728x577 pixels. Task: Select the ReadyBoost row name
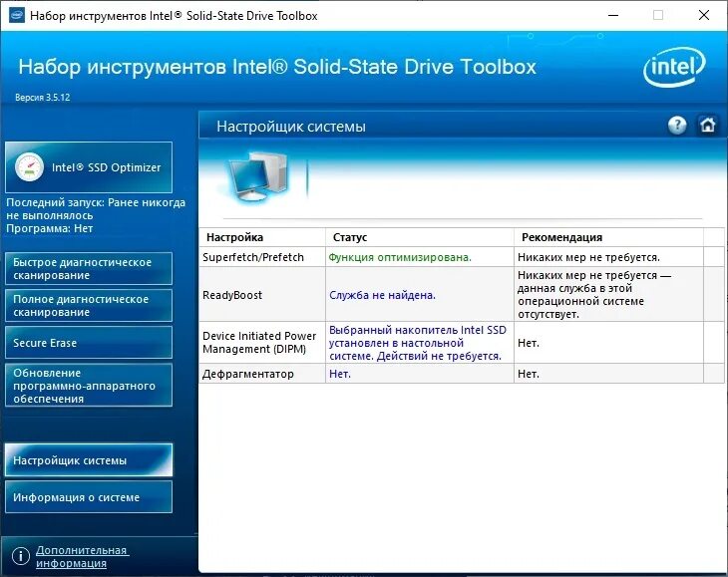pos(232,295)
